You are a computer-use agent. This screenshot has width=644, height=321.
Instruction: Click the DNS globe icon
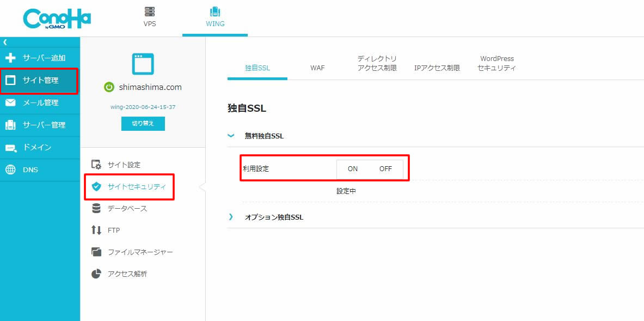tap(10, 169)
